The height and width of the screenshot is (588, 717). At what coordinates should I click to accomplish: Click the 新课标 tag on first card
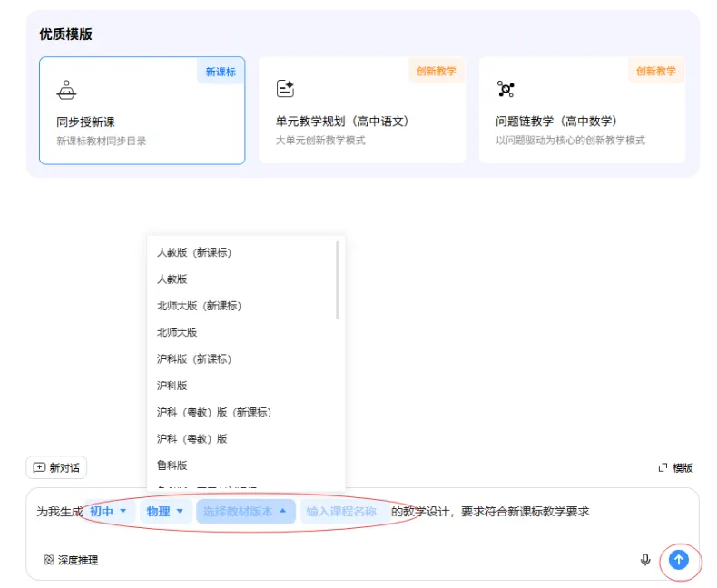[x=221, y=71]
